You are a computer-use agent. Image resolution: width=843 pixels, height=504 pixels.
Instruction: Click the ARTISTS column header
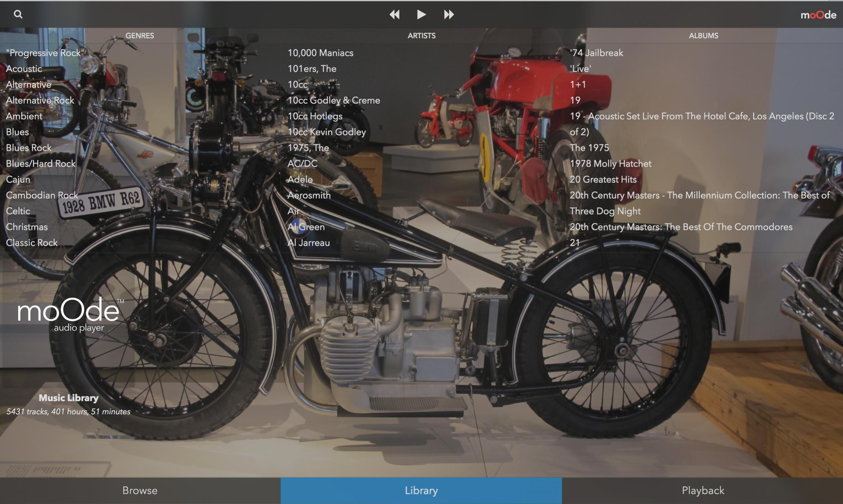[421, 36]
